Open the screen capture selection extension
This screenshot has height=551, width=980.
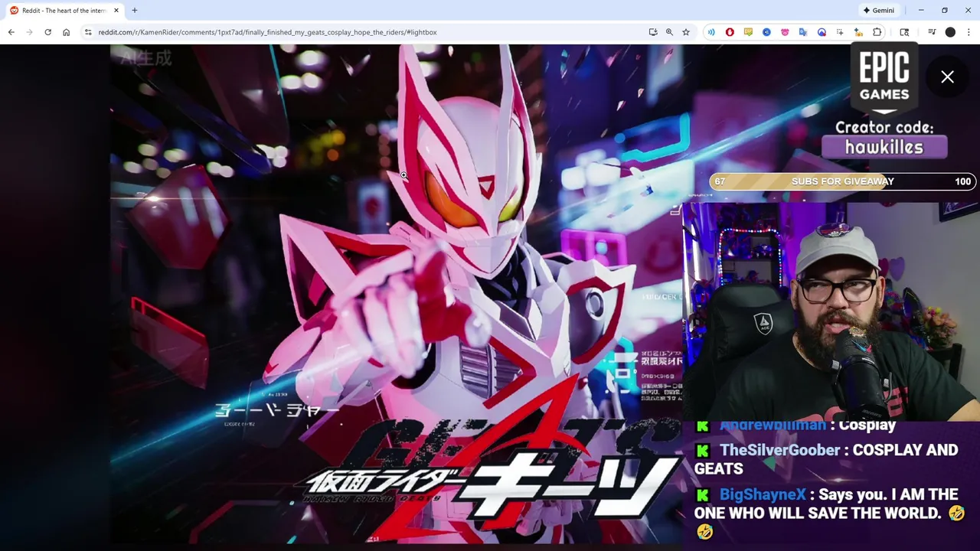840,32
